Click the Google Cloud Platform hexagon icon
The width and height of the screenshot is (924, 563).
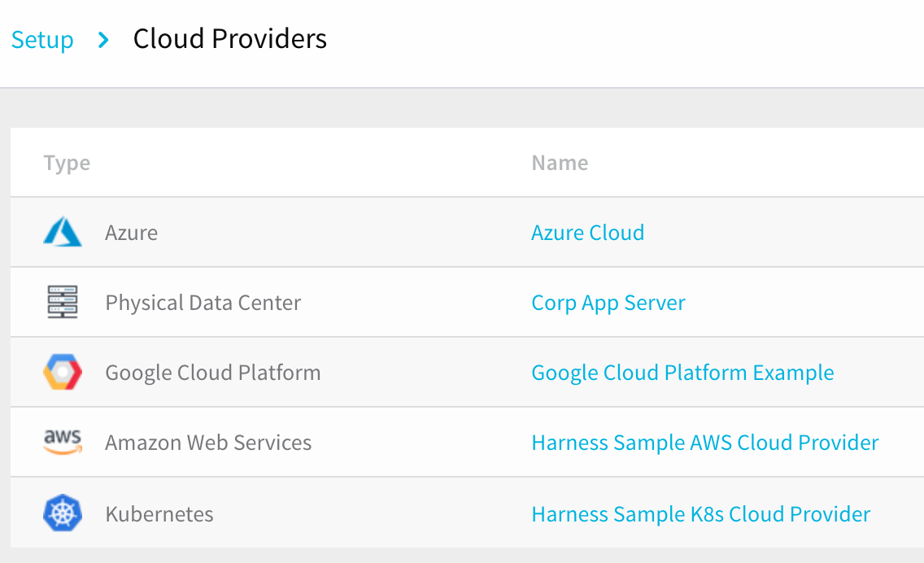pyautogui.click(x=63, y=372)
